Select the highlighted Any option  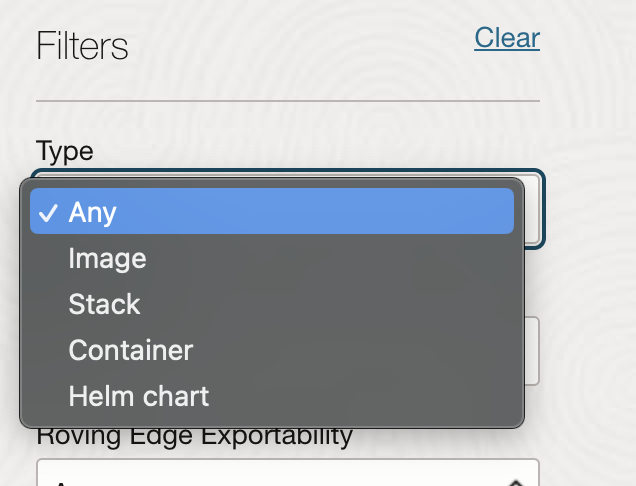(92, 212)
